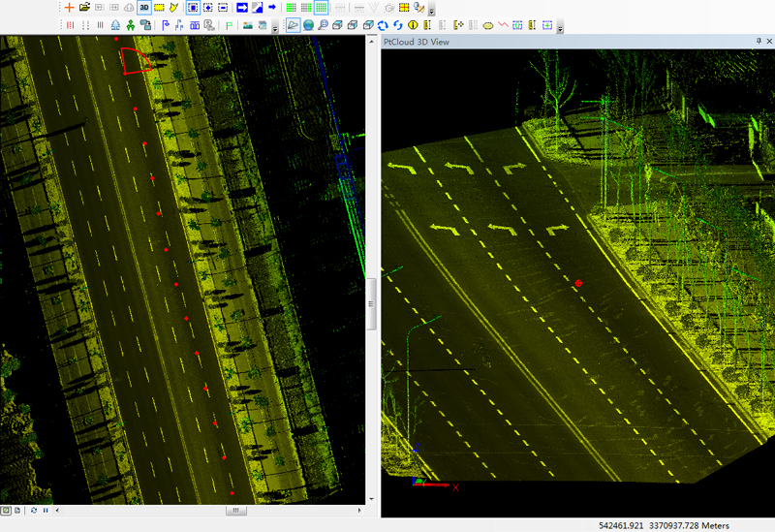Select the red polyline profile tool
Screen dimensions: 775x532
click(x=503, y=24)
